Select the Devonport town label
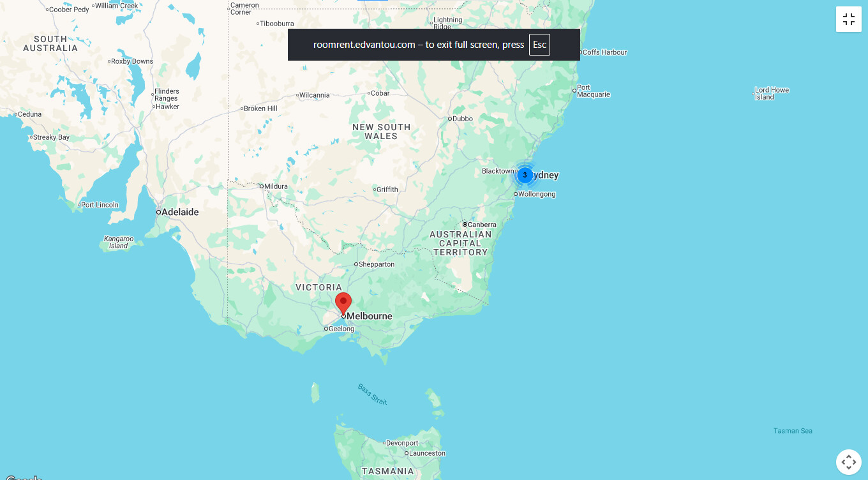This screenshot has height=480, width=868. [x=402, y=443]
